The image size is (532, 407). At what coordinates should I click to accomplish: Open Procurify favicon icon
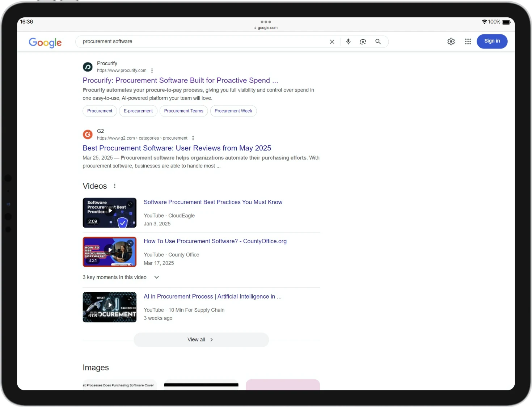tap(88, 67)
